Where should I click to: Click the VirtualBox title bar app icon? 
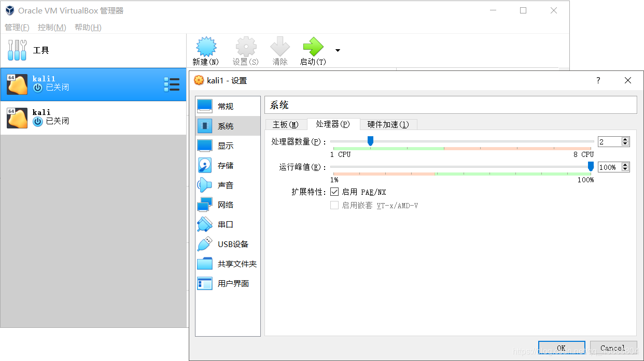click(x=9, y=10)
